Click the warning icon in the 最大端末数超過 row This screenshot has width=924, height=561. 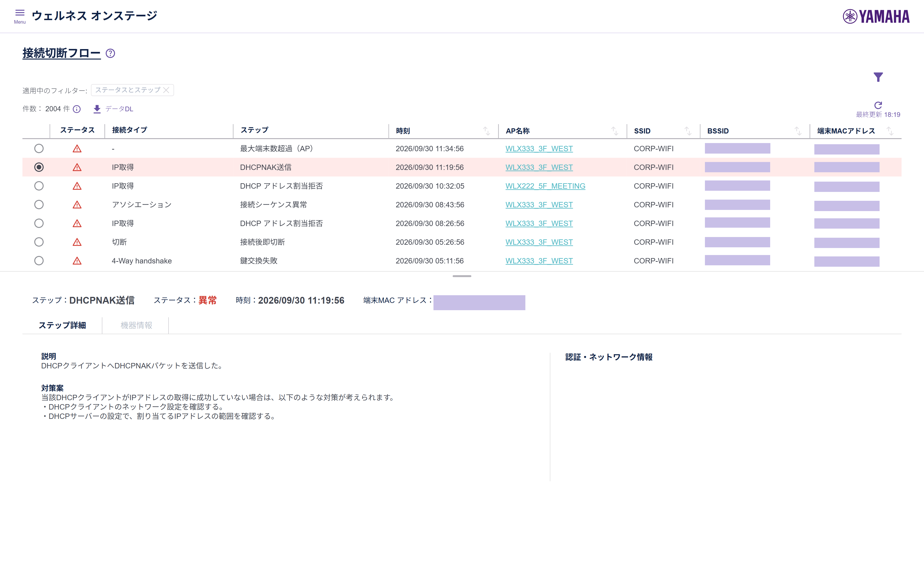77,148
